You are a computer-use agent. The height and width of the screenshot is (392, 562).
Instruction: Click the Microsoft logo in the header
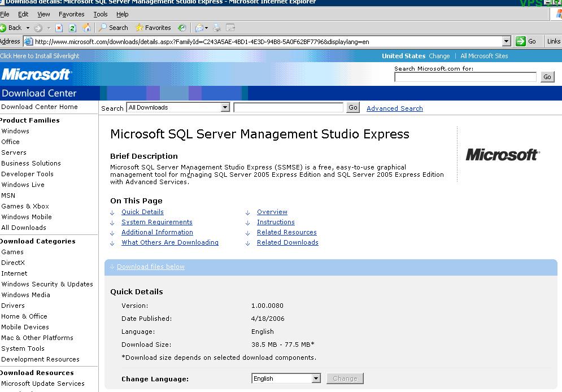coord(36,74)
